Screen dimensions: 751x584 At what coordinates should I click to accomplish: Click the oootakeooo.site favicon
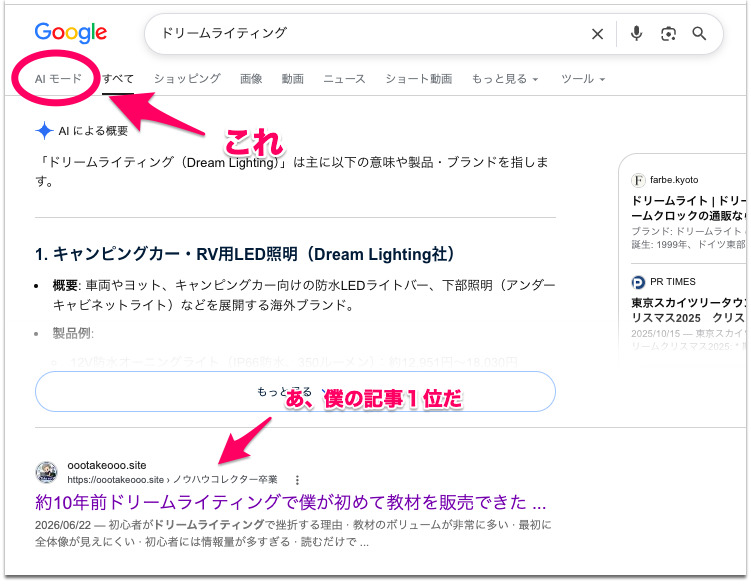click(x=47, y=472)
